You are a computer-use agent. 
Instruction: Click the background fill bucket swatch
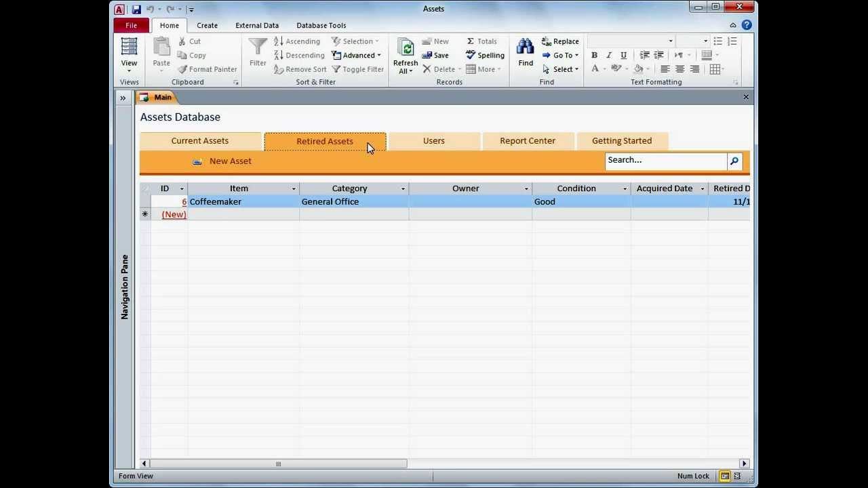[638, 69]
